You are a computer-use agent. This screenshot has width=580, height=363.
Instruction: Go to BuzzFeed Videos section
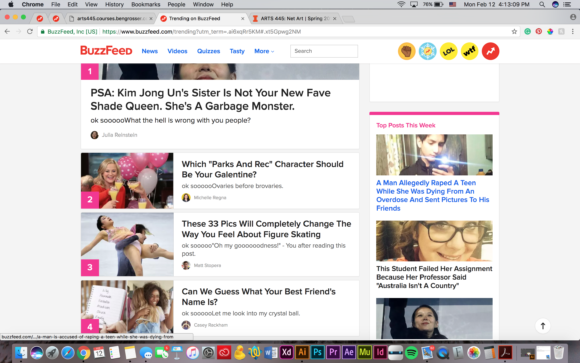tap(177, 51)
